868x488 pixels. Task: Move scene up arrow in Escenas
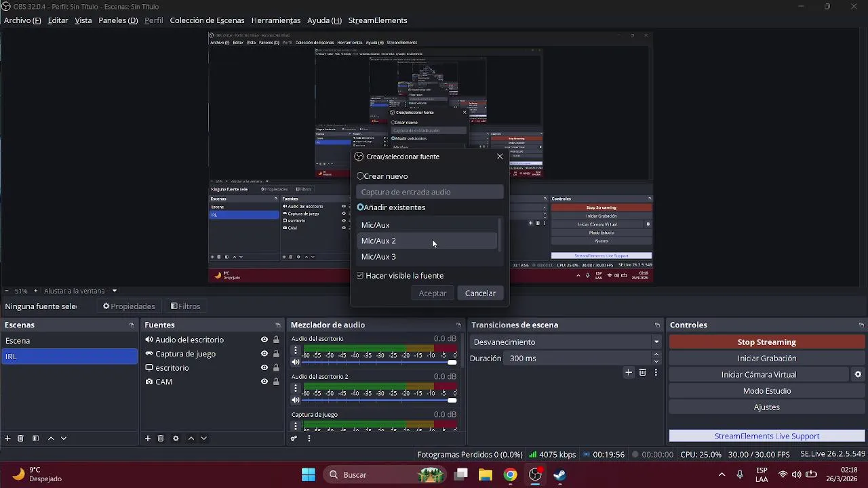tap(51, 439)
